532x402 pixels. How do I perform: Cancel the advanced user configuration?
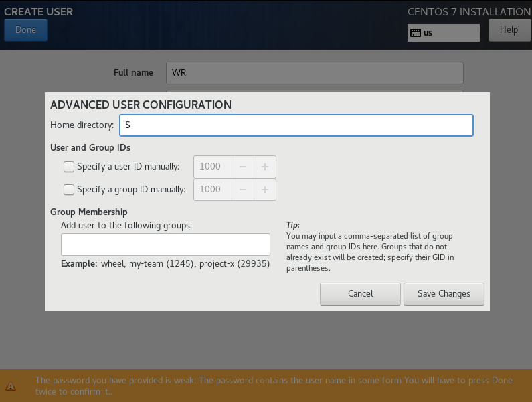pos(360,294)
